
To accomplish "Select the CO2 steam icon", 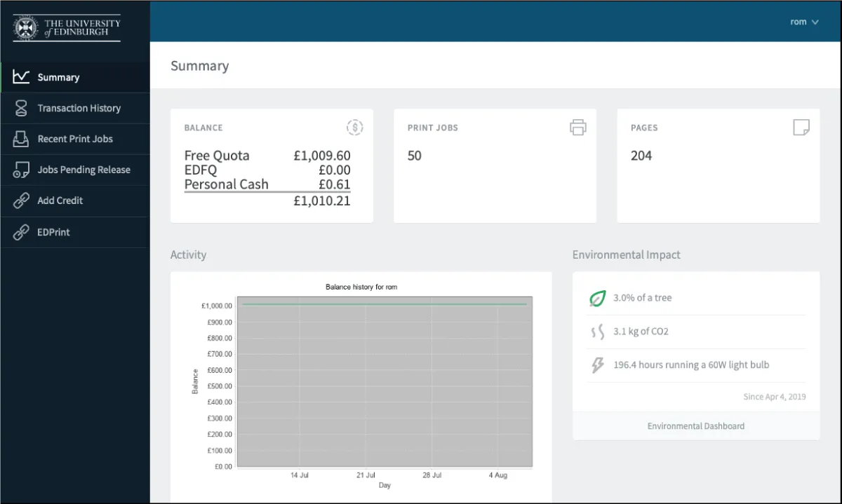I will 597,331.
